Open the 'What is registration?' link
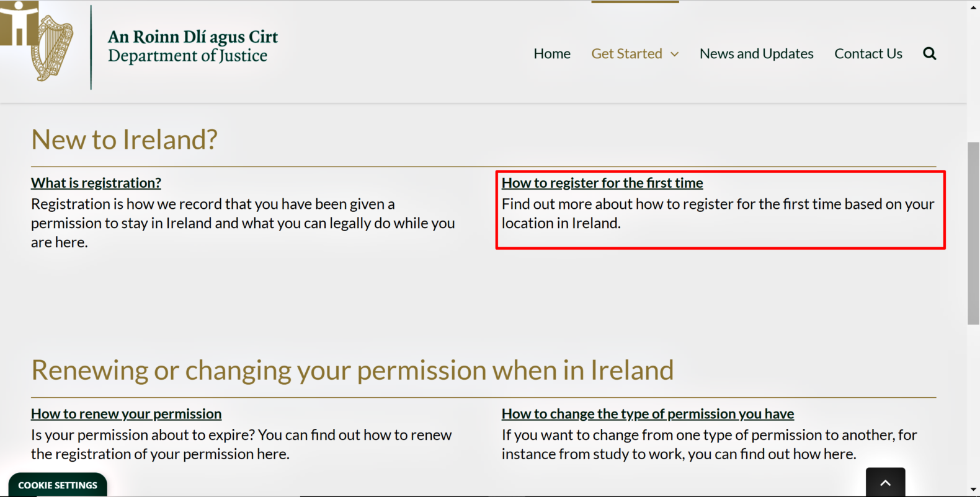This screenshot has height=497, width=980. pyautogui.click(x=96, y=183)
